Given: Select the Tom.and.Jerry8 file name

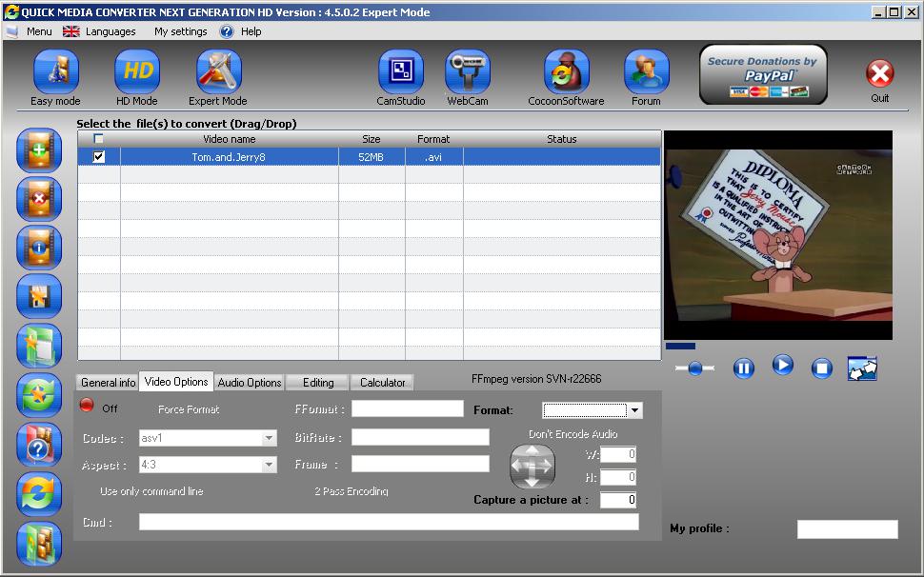Looking at the screenshot, I should [229, 157].
